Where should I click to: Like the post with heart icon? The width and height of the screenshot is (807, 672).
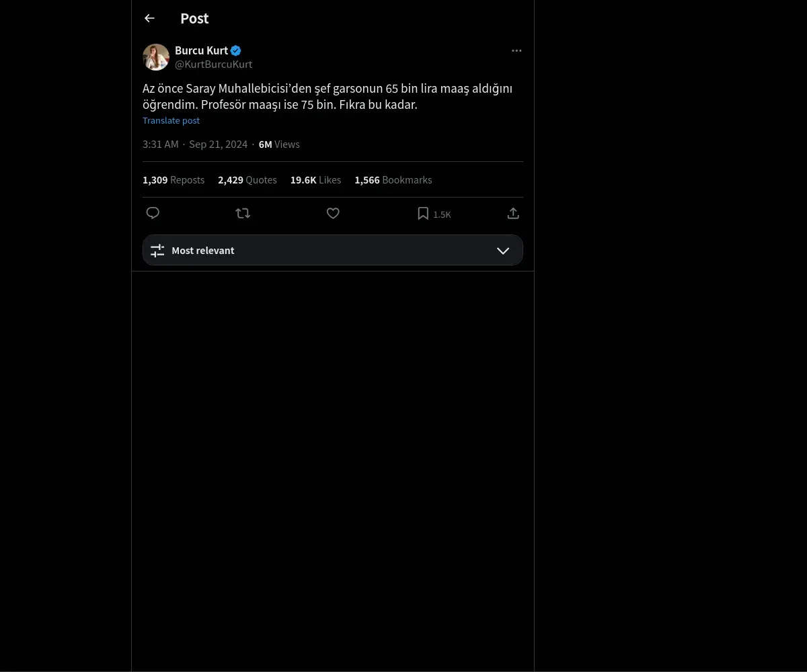(333, 213)
